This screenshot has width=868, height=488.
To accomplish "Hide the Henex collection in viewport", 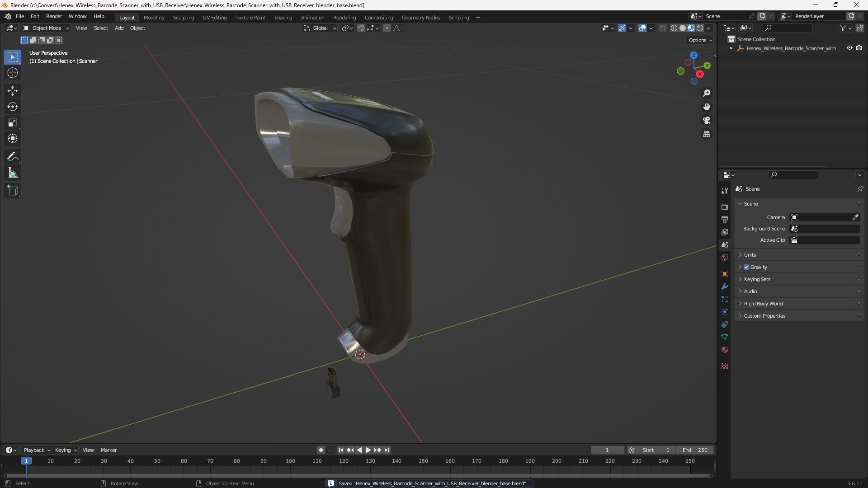I will [x=849, y=48].
